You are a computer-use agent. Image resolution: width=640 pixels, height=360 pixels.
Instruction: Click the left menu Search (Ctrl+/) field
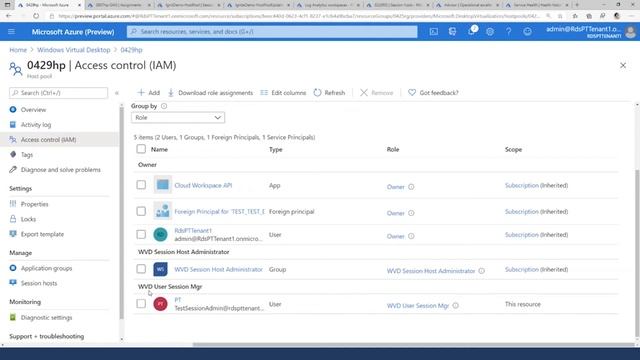58,93
